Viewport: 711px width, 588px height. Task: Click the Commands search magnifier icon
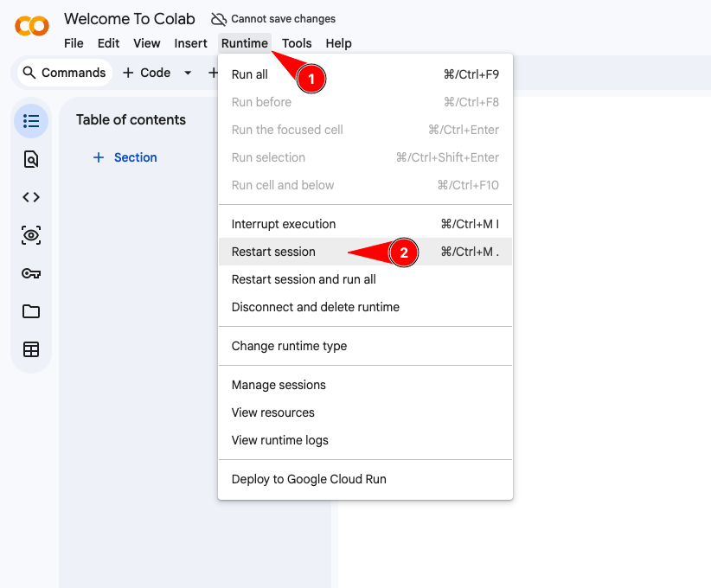(29, 73)
